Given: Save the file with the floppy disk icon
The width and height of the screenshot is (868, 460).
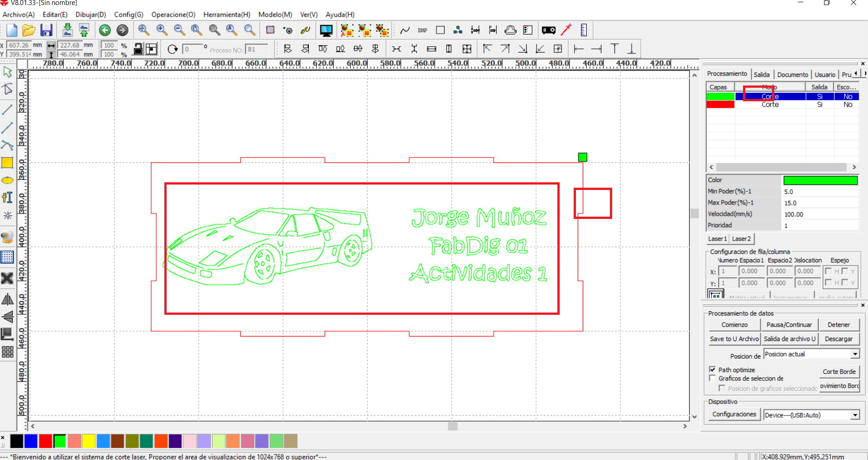Looking at the screenshot, I should (46, 30).
